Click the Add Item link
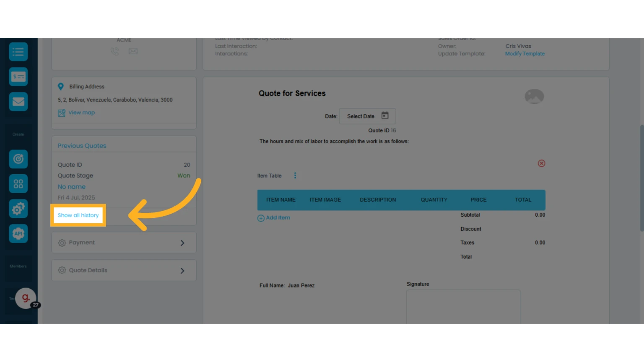This screenshot has height=362, width=644. (278, 218)
